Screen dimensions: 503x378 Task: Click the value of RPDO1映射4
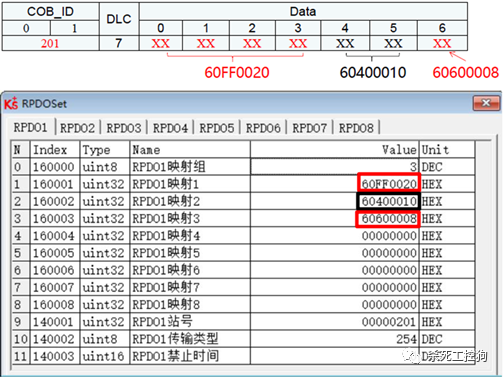point(335,236)
